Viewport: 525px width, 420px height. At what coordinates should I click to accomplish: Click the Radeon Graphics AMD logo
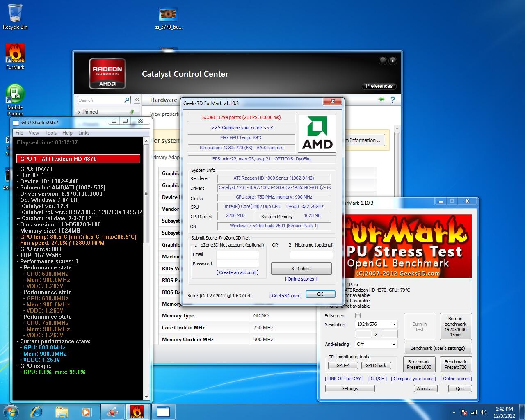(107, 74)
